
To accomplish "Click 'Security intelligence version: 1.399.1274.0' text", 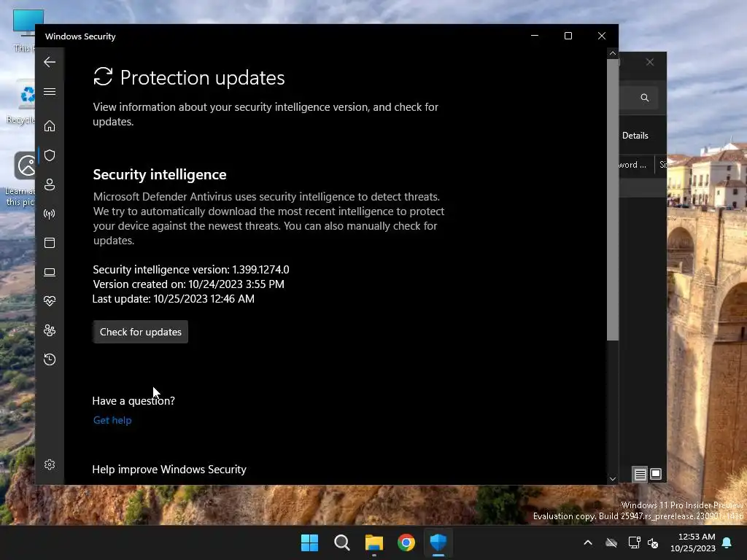I will pyautogui.click(x=191, y=270).
